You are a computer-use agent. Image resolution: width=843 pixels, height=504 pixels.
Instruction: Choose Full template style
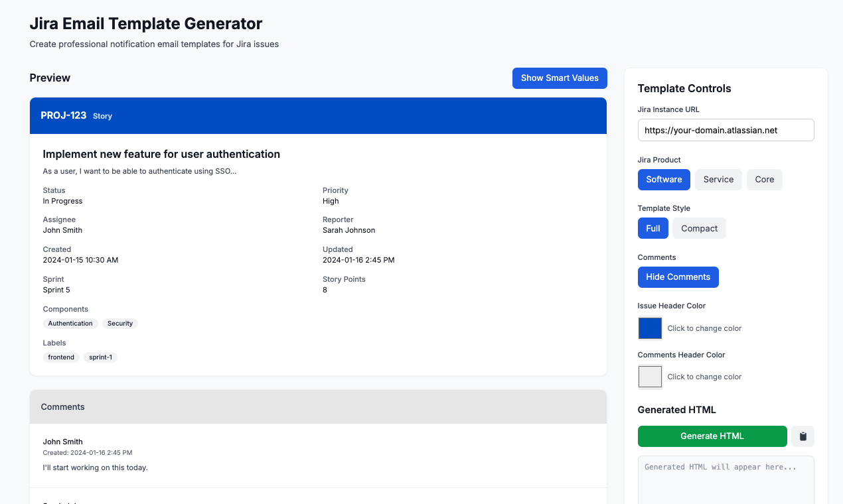point(653,228)
